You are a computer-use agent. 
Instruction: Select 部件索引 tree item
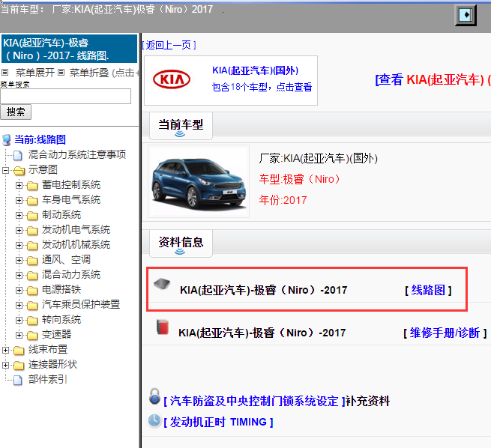pyautogui.click(x=47, y=380)
